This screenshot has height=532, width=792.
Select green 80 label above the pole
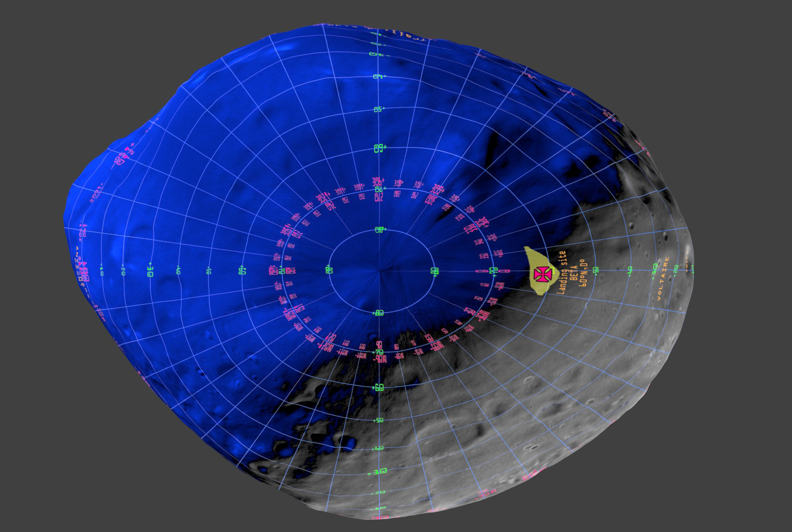point(379,229)
